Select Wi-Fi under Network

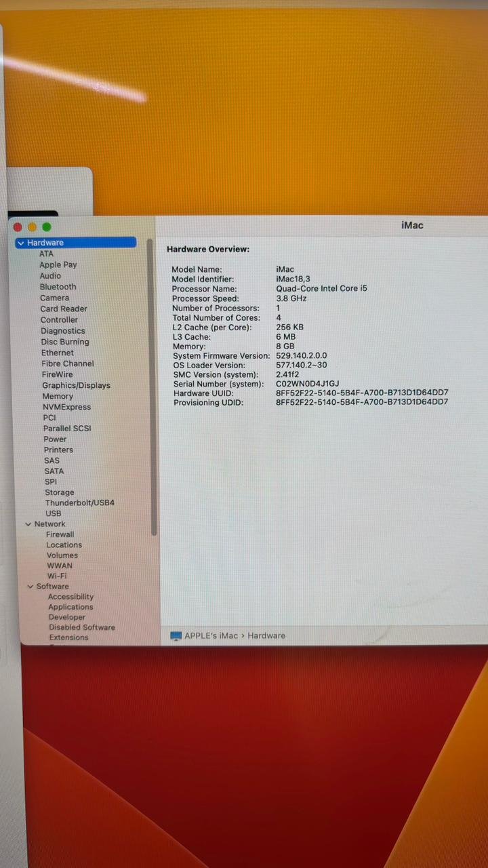point(57,576)
